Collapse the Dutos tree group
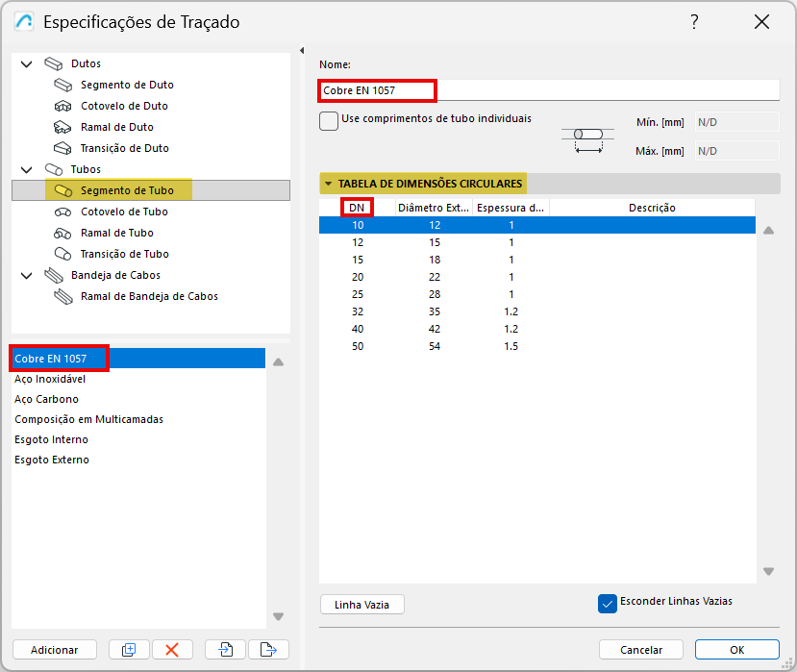 point(26,63)
